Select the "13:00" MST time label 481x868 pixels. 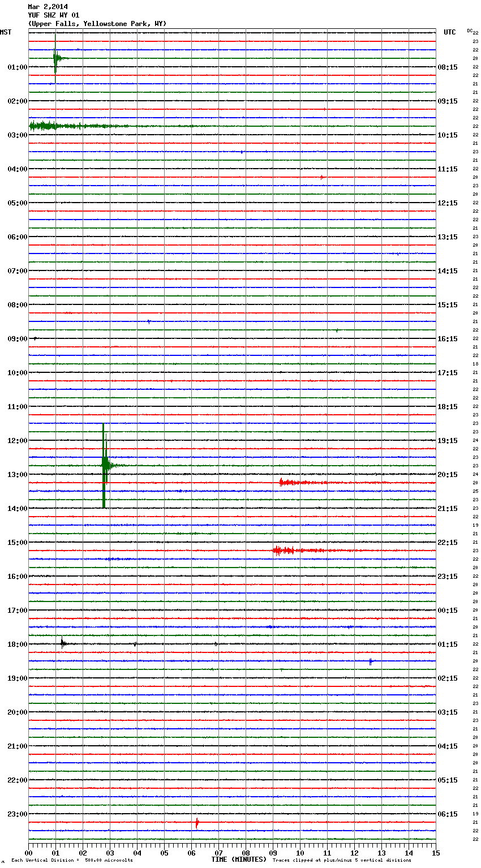point(18,475)
